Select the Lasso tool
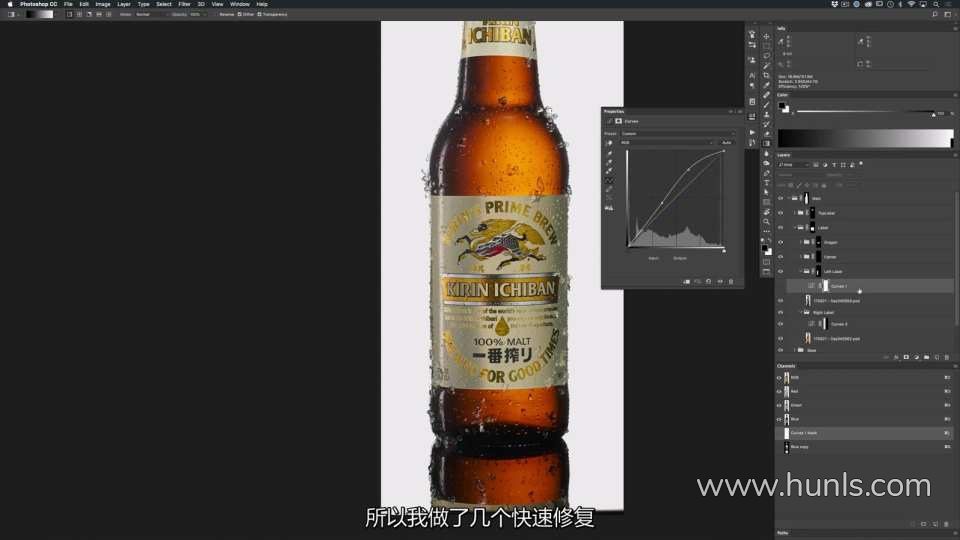The width and height of the screenshot is (960, 540). pyautogui.click(x=766, y=55)
